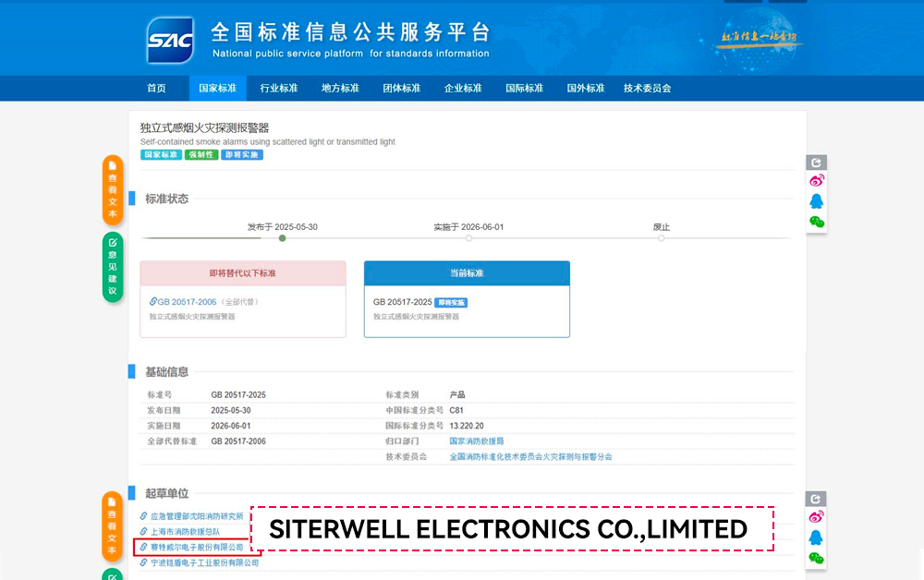Select the 国际标准 tab

click(x=524, y=89)
